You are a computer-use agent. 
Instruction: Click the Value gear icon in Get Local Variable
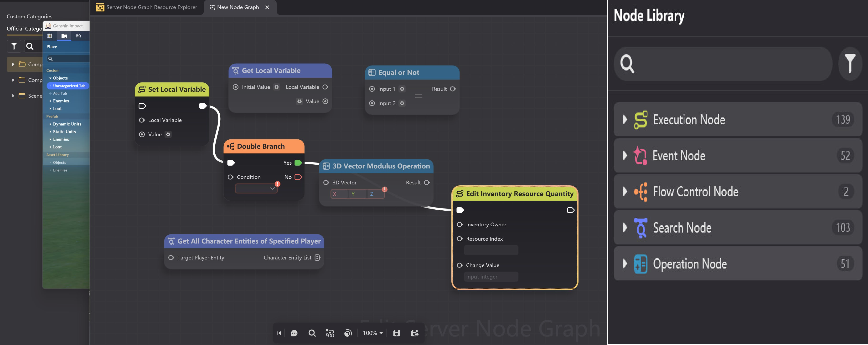(x=299, y=101)
